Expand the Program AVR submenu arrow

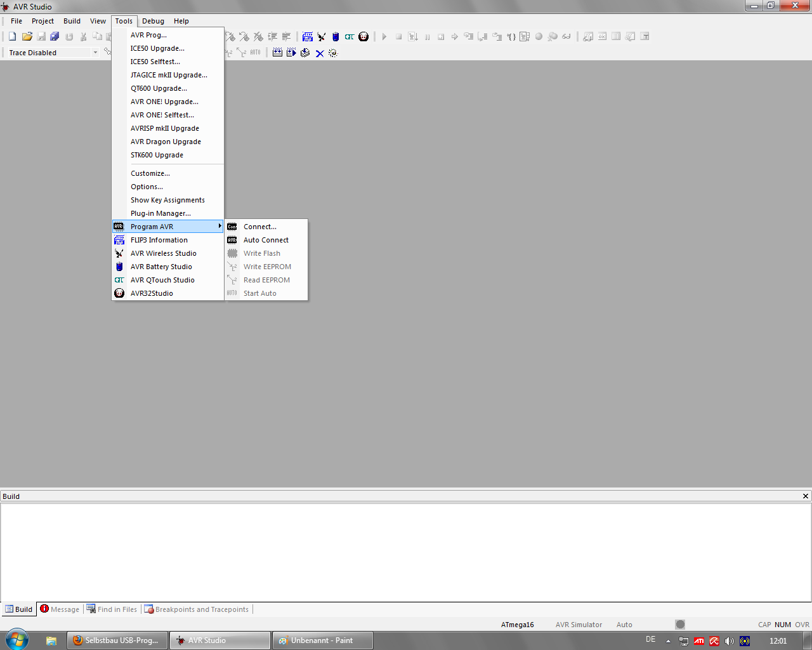[x=219, y=227]
